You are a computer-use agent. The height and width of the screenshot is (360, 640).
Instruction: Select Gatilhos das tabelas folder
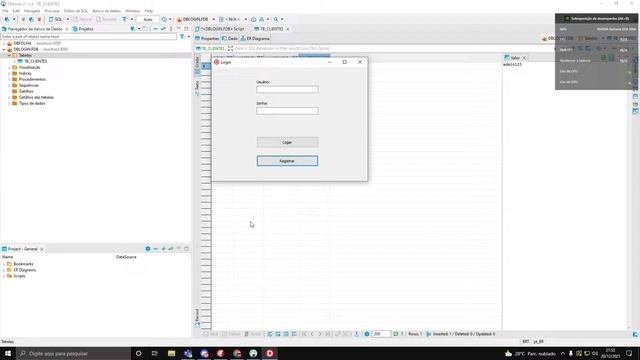tap(36, 98)
